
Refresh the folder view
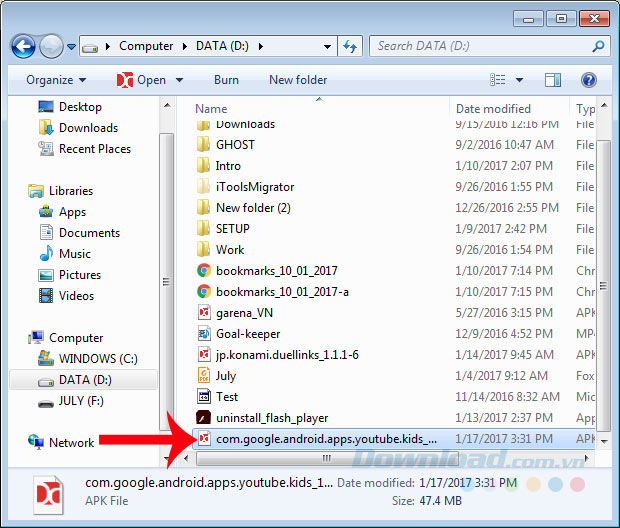point(350,46)
